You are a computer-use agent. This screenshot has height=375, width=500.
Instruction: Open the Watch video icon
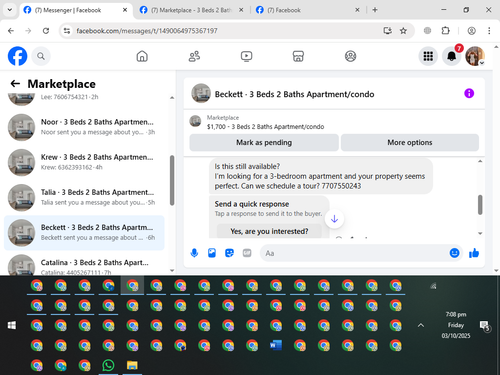pyautogui.click(x=246, y=56)
